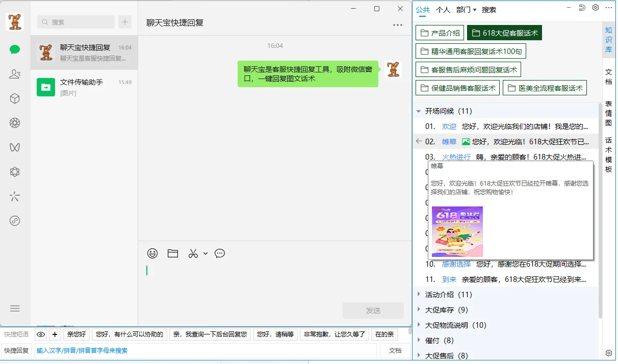618x364 pixels.
Task: Click the left arrow icon on row 02
Action: (x=419, y=141)
